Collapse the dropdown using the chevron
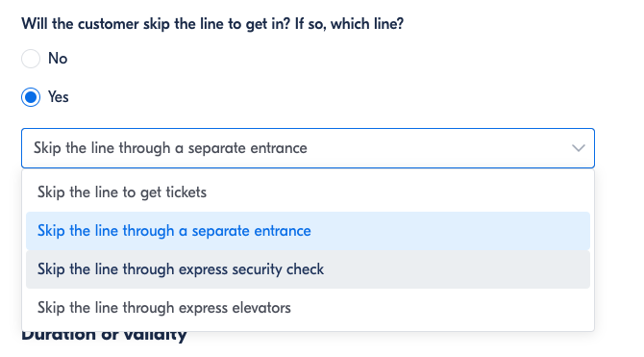Image resolution: width=644 pixels, height=357 pixels. point(579,148)
